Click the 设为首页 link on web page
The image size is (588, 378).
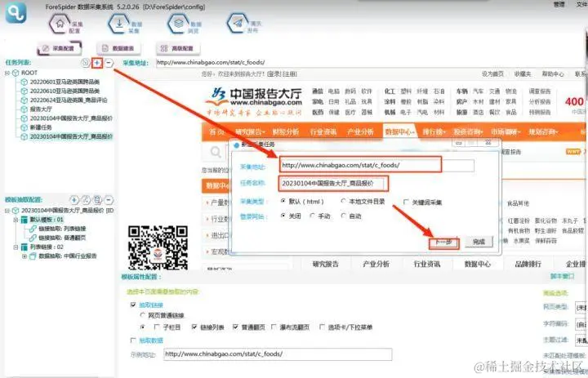pyautogui.click(x=492, y=73)
